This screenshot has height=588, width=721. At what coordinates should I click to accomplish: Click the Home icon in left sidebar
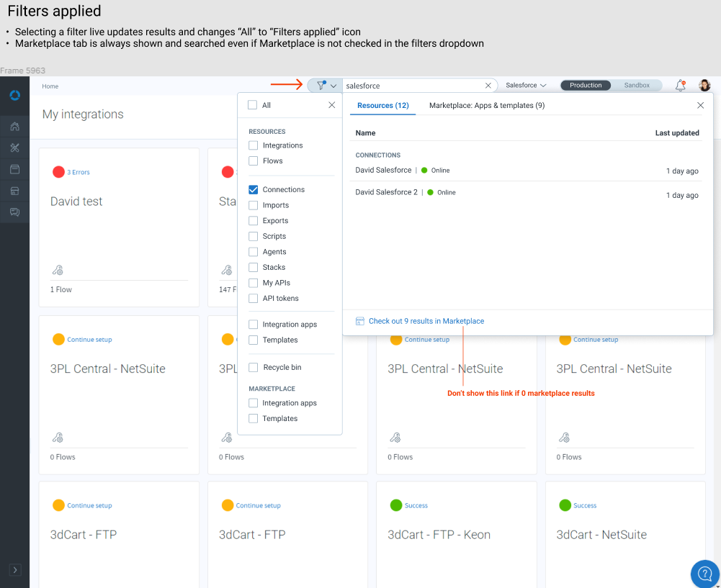[14, 127]
